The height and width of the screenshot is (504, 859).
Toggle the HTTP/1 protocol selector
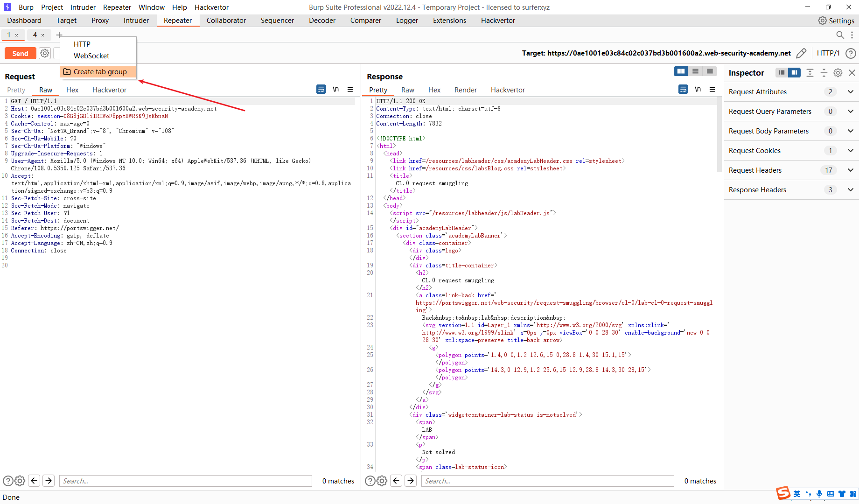tap(828, 53)
